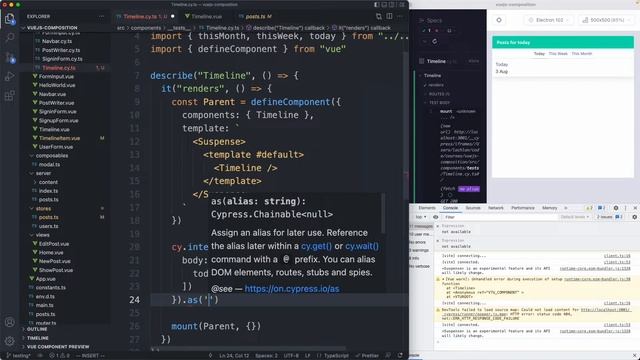This screenshot has height=360, width=640.
Task: Open Navbar.cy.ts in Explorer
Action: click(57, 41)
